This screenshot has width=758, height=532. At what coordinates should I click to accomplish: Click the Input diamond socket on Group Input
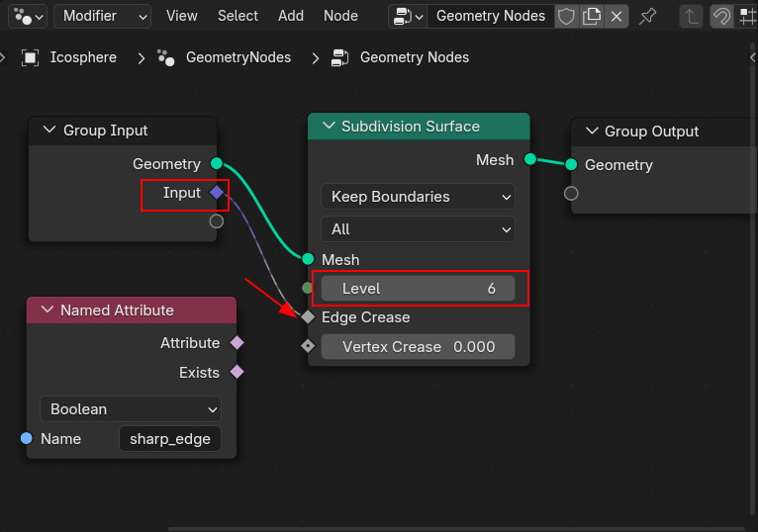coord(217,193)
